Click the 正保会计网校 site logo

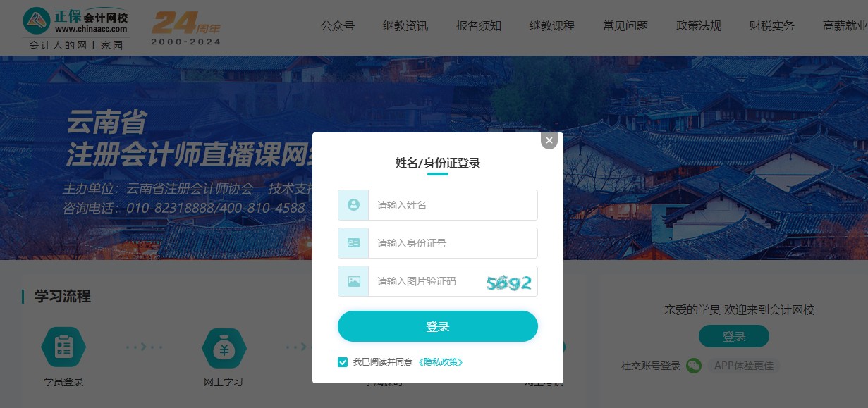[x=75, y=23]
